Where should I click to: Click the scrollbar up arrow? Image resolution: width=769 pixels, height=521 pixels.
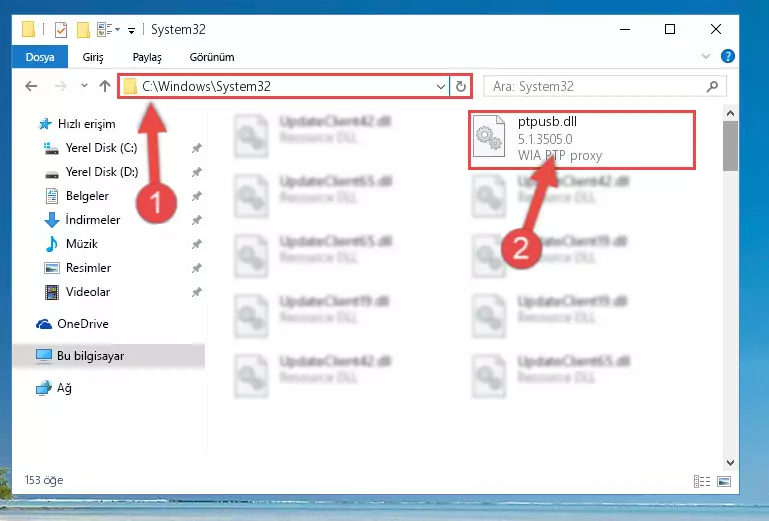(x=730, y=113)
